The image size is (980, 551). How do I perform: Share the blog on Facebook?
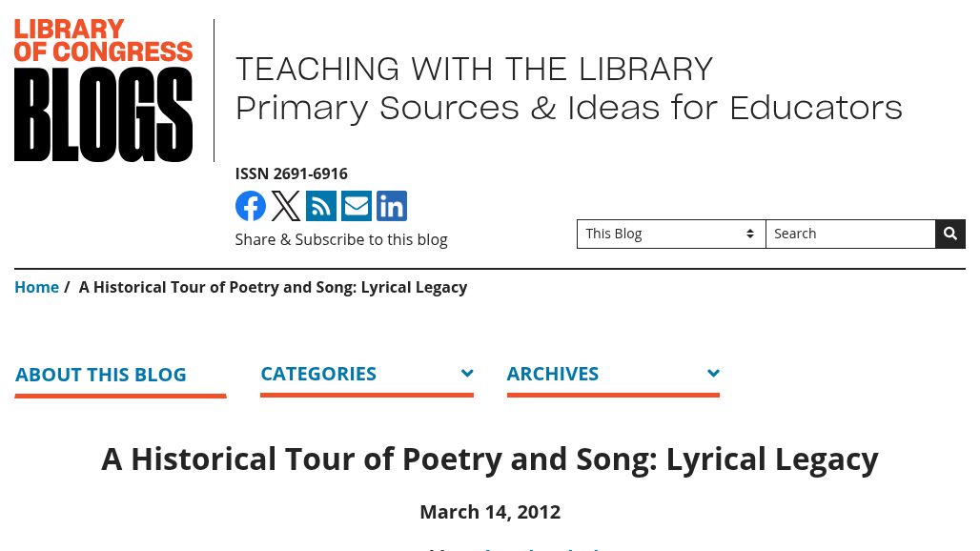point(250,206)
